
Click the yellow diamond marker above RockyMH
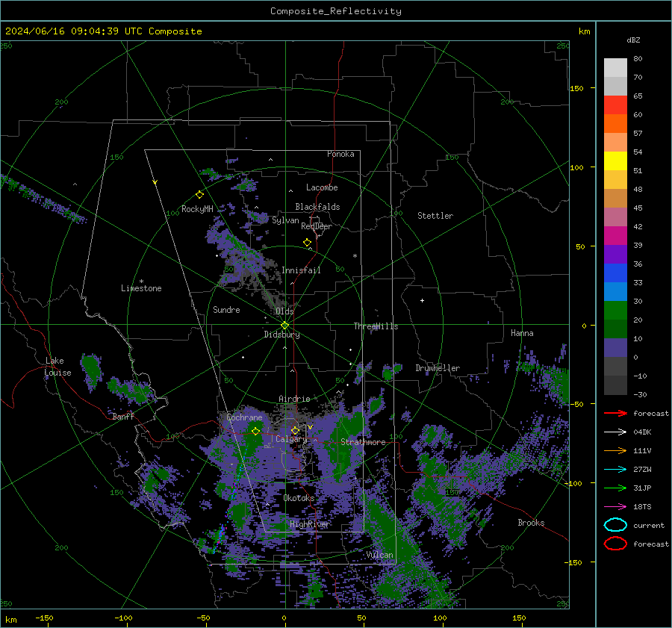tap(199, 195)
